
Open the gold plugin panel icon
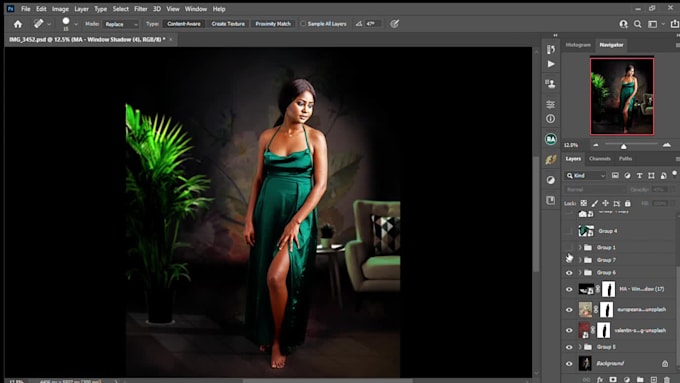[x=551, y=159]
